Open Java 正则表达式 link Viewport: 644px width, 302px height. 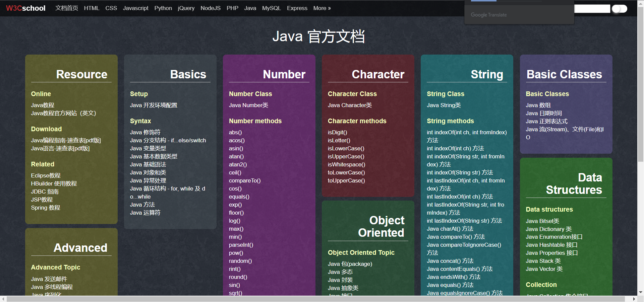[546, 121]
